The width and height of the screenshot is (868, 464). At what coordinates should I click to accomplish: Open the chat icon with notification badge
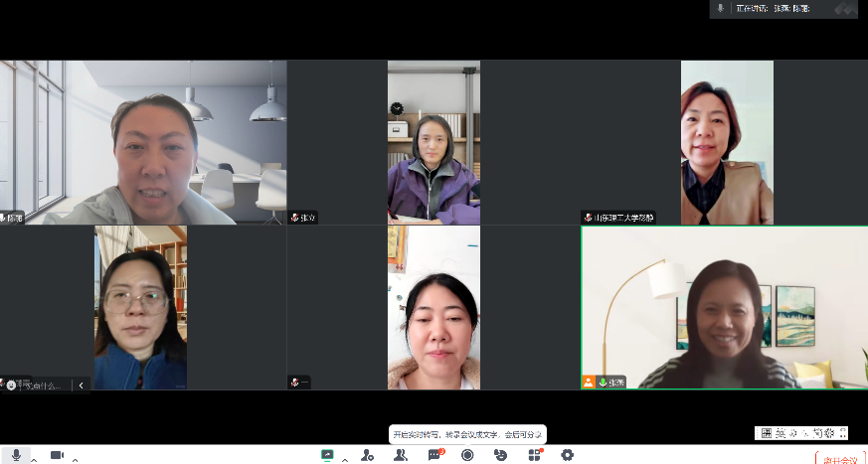(434, 455)
